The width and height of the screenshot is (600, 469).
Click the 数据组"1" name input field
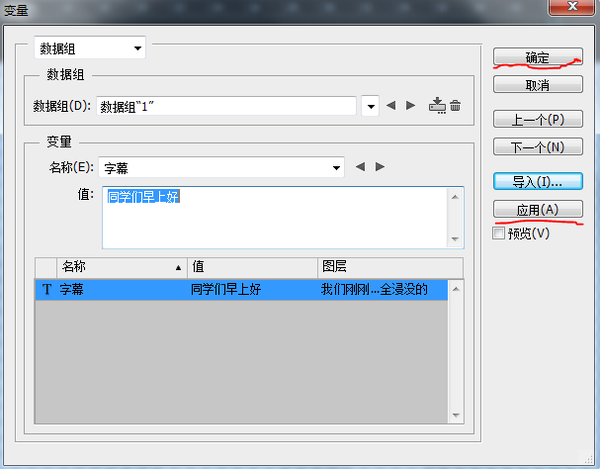click(226, 106)
